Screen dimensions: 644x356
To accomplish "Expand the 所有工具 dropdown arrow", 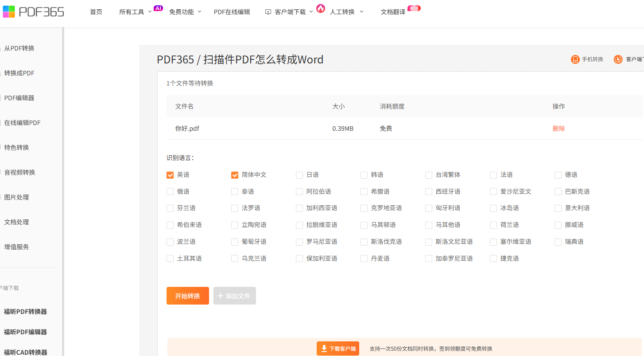I will [150, 12].
